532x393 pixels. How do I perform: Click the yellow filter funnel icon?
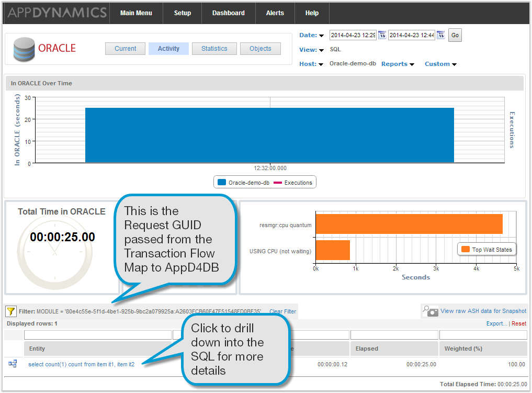click(x=11, y=311)
